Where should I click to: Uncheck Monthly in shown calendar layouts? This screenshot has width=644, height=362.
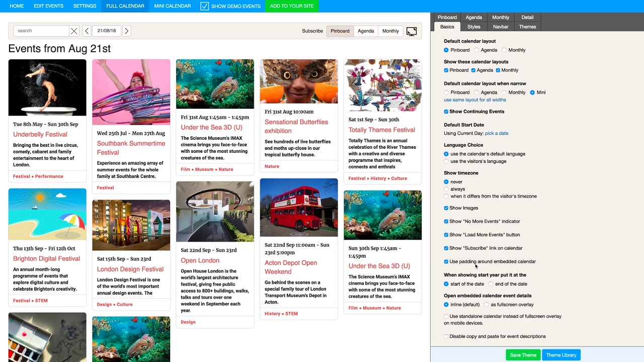[x=498, y=70]
